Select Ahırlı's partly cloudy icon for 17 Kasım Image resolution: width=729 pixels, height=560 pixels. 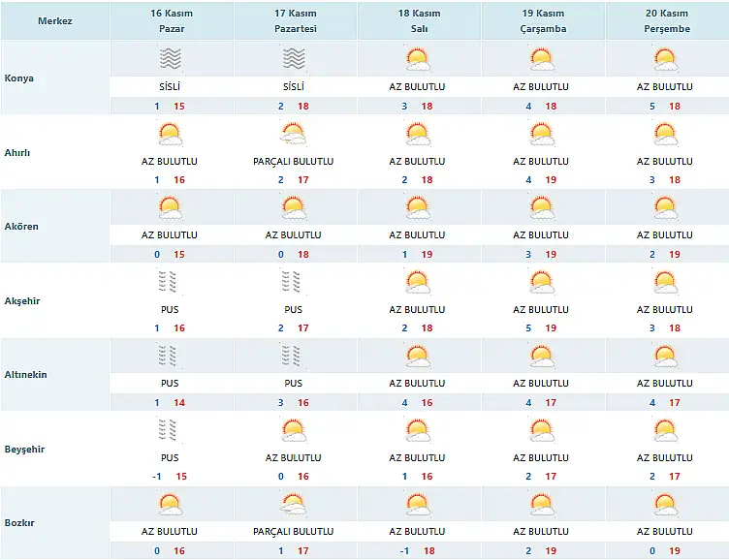tap(293, 135)
